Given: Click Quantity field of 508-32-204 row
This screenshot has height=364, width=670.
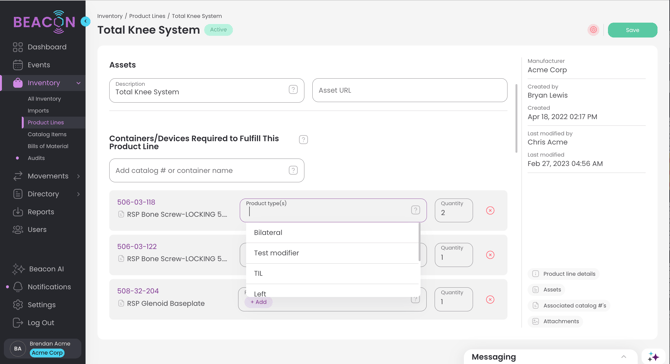Looking at the screenshot, I should pyautogui.click(x=454, y=299).
